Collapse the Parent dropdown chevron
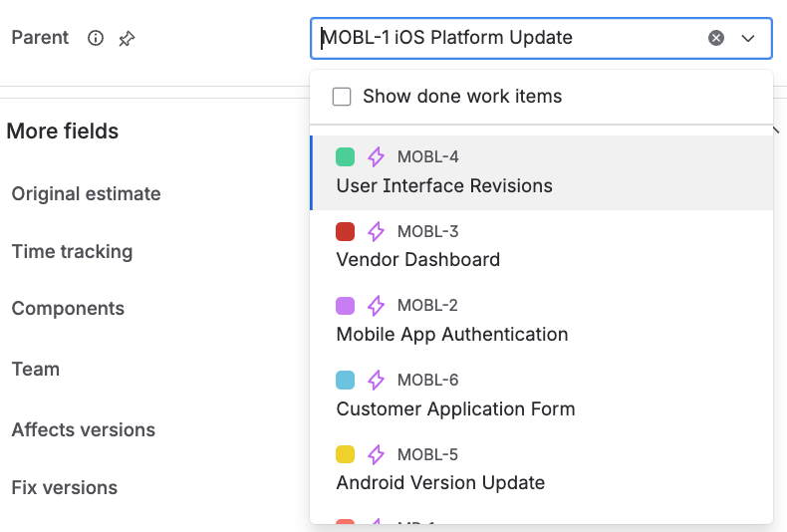This screenshot has width=787, height=532. 748,38
